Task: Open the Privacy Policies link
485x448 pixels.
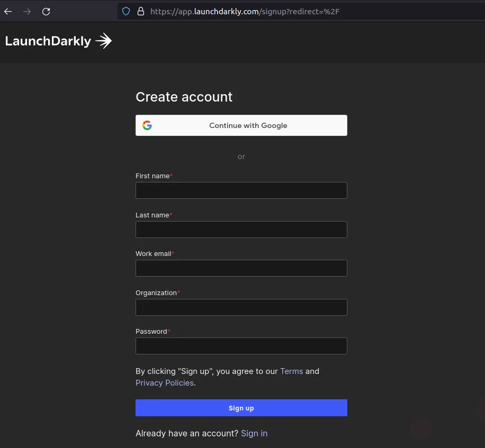Action: 165,383
